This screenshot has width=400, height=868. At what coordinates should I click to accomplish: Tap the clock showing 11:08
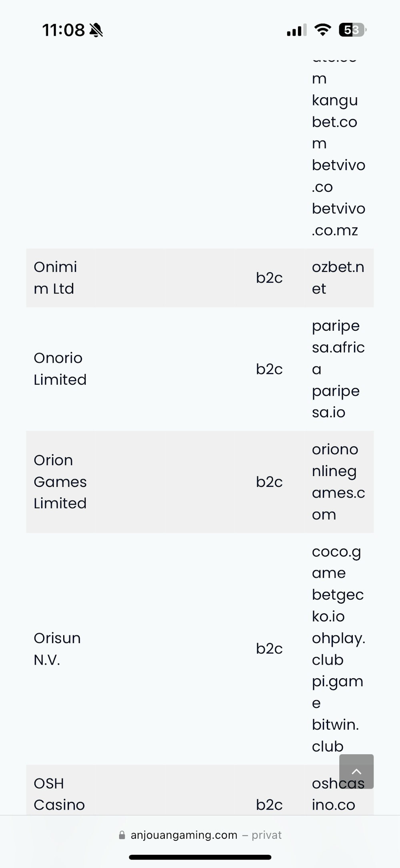click(63, 30)
